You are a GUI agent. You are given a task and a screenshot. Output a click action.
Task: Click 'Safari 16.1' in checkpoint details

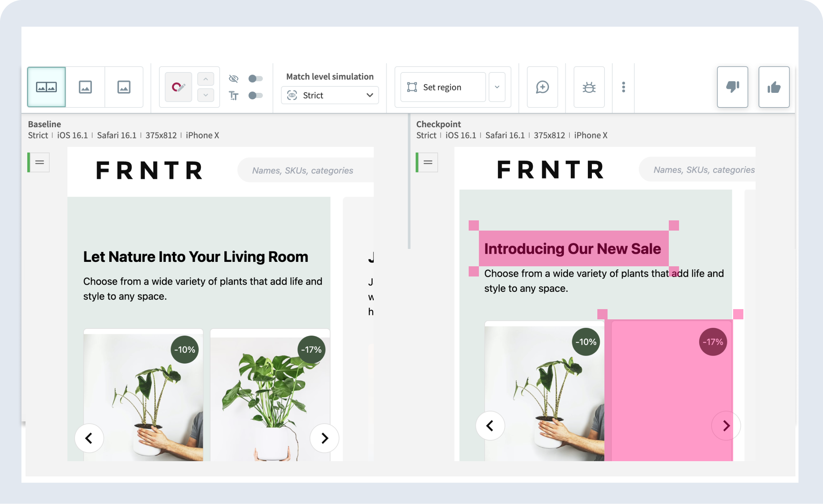click(505, 135)
